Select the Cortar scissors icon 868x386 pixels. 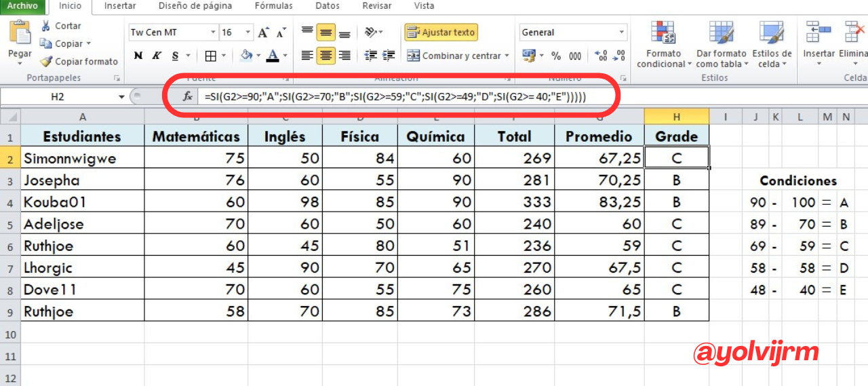[x=45, y=26]
